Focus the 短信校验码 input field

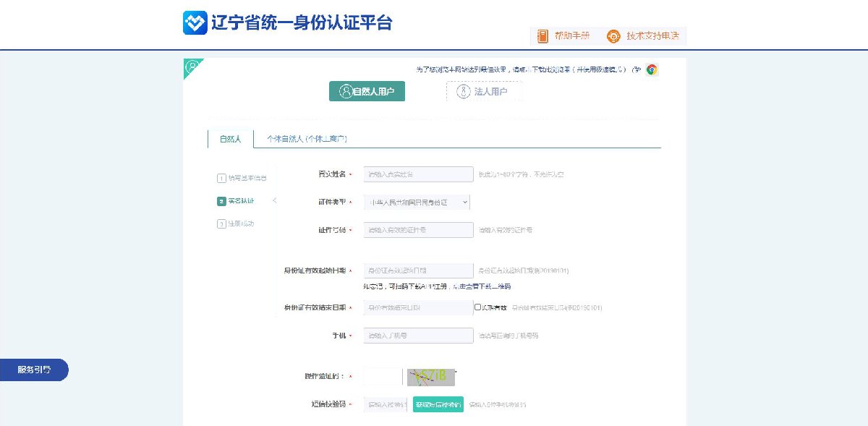coord(386,404)
